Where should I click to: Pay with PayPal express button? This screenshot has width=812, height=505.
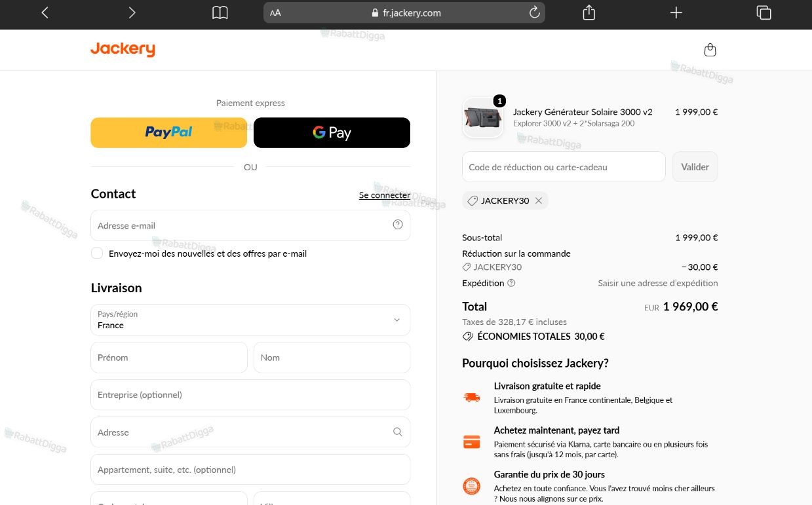coord(168,132)
